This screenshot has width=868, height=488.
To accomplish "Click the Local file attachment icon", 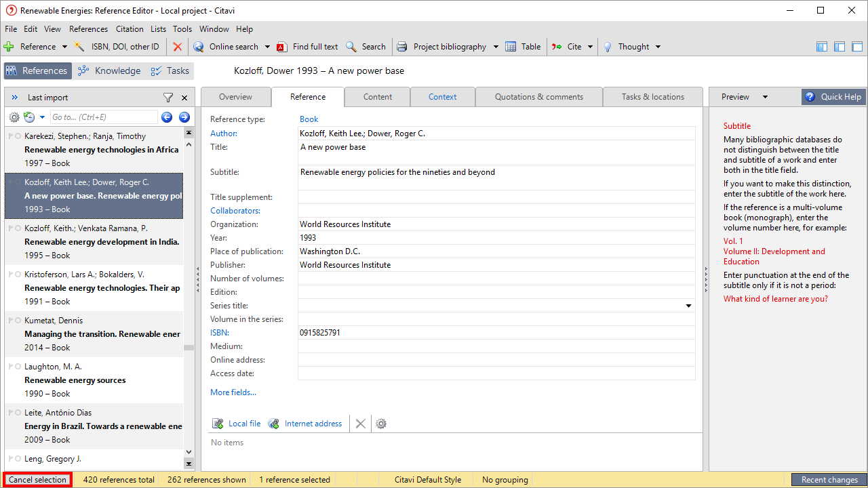I will [x=218, y=424].
